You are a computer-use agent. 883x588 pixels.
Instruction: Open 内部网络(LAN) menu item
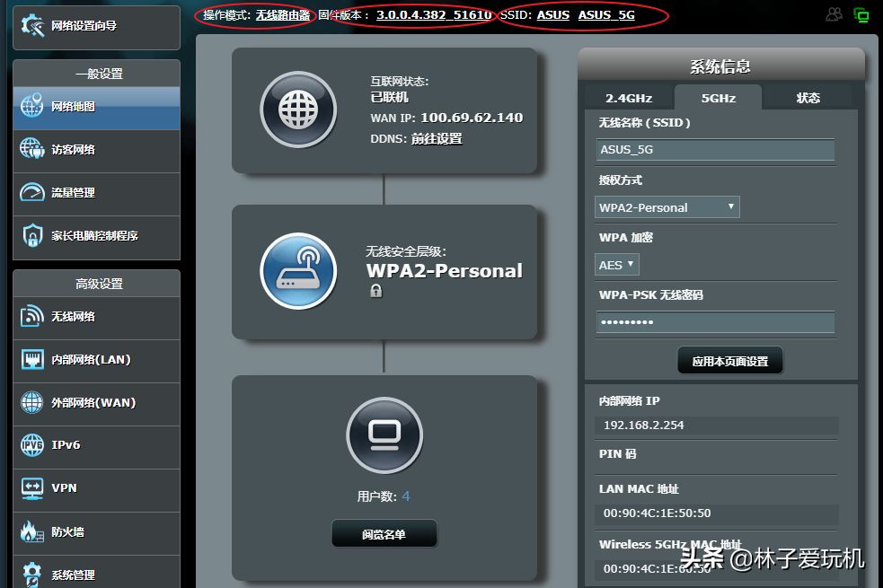[96, 361]
